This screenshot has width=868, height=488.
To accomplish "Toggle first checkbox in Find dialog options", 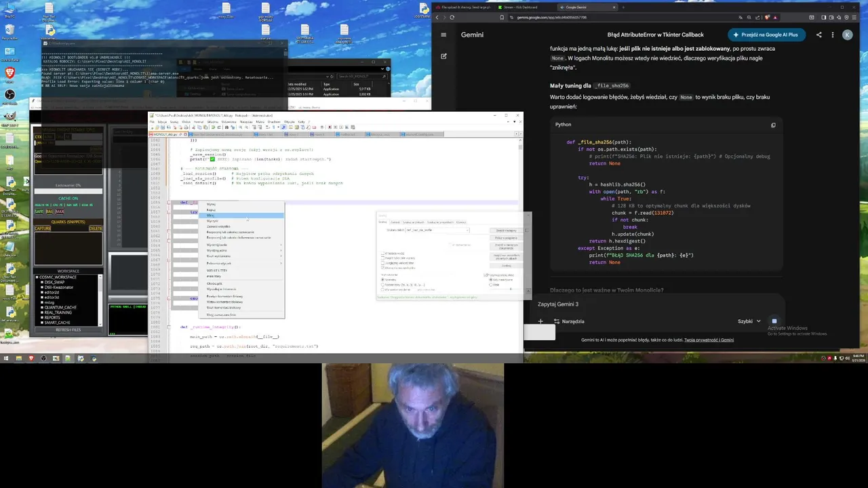I will (382, 253).
